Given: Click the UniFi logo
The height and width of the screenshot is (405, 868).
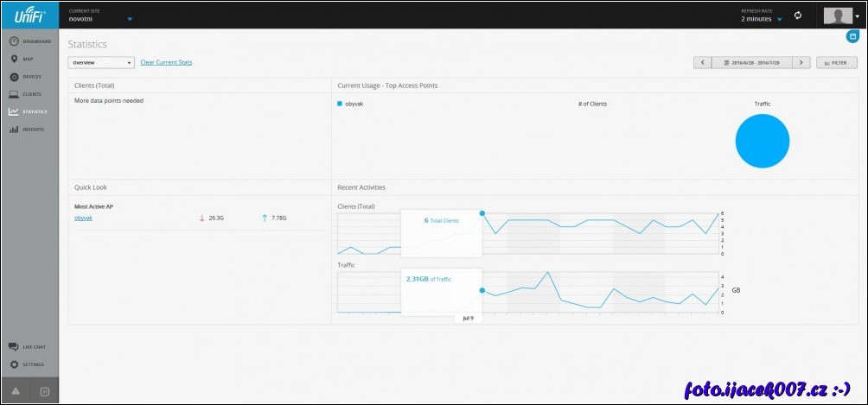Looking at the screenshot, I should click(29, 15).
